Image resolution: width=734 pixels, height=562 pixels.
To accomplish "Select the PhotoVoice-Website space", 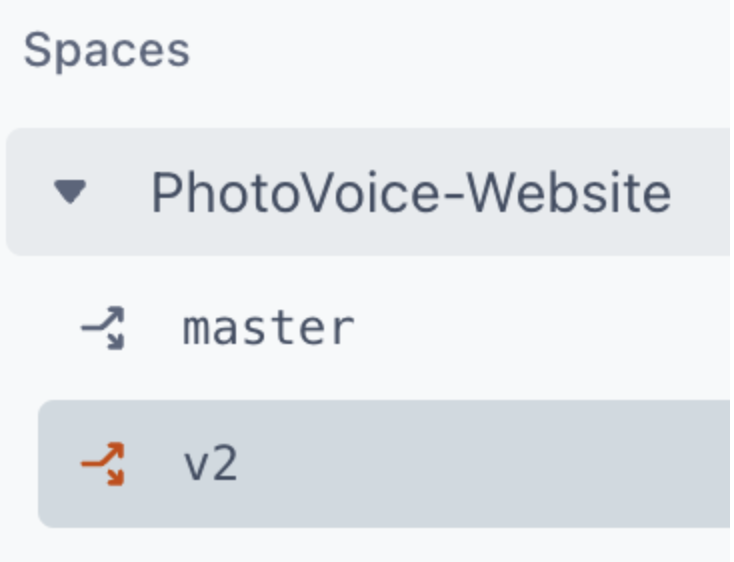I will (x=410, y=192).
